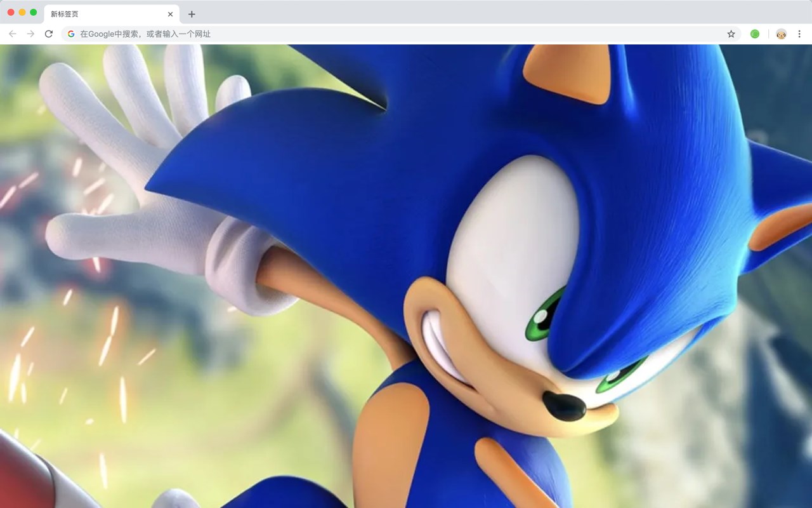
Task: Go back to the previous page
Action: point(13,34)
